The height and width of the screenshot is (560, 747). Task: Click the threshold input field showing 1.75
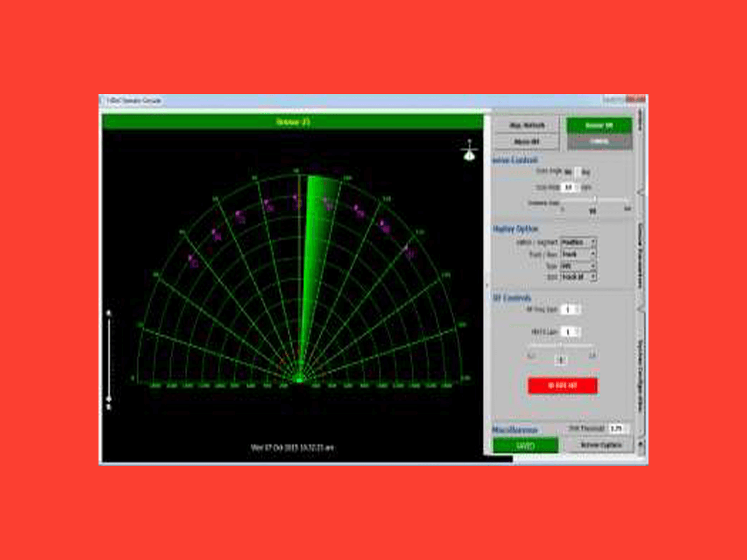[617, 428]
